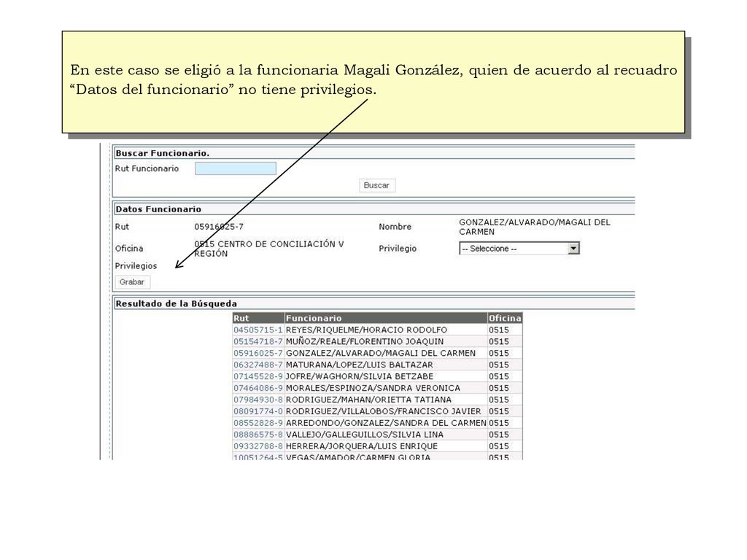Screen dimensions: 747x560
Task: Click the Rut column header
Action: (258, 318)
